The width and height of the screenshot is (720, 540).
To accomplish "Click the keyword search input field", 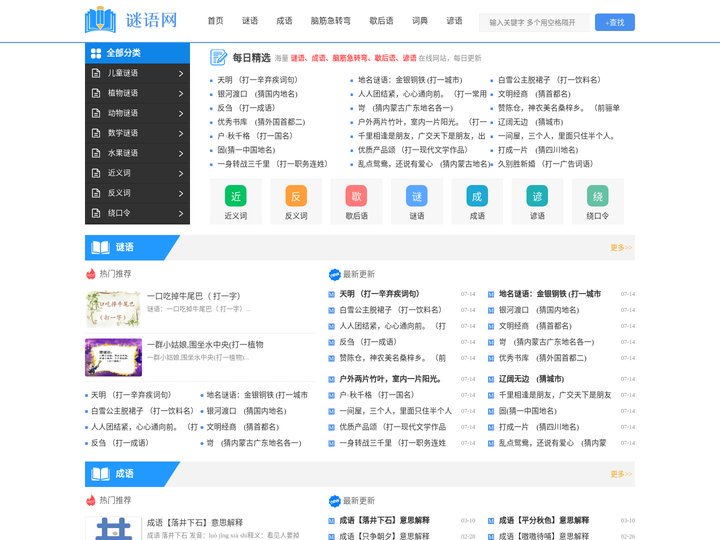I will click(534, 22).
